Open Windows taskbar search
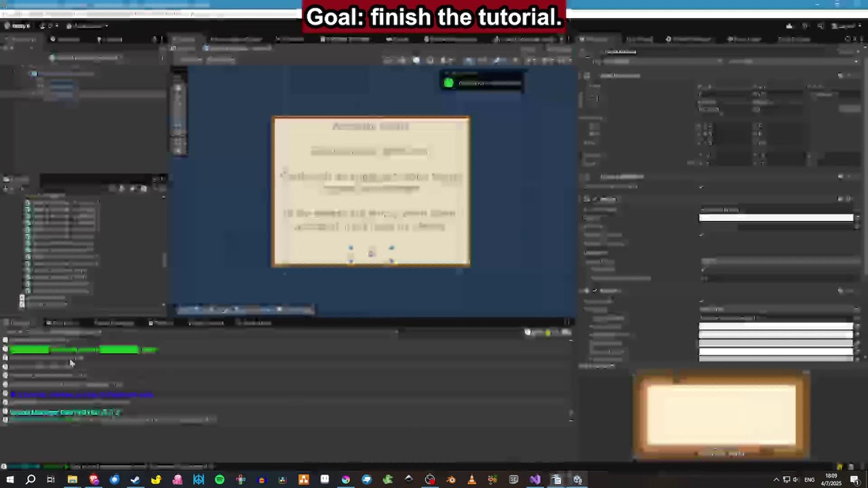 (31, 480)
